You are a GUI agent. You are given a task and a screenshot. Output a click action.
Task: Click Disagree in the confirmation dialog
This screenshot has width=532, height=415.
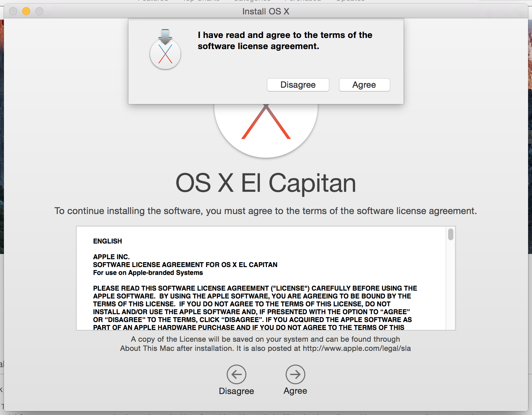click(298, 85)
